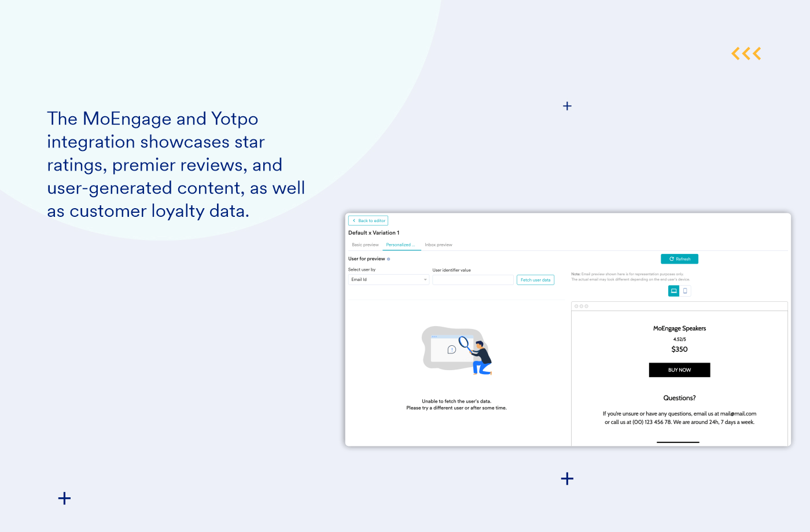Click the 'Questions?' heading in preview
Image resolution: width=810 pixels, height=532 pixels.
coord(679,398)
